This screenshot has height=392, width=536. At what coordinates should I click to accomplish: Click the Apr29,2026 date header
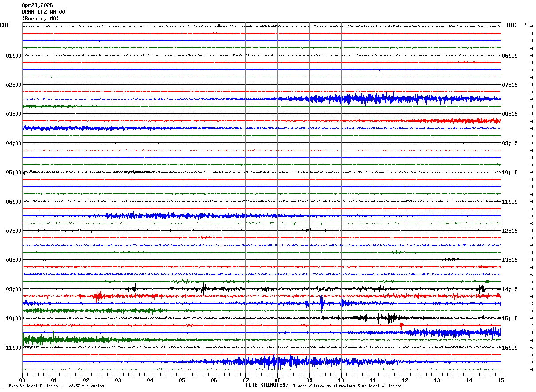[37, 5]
